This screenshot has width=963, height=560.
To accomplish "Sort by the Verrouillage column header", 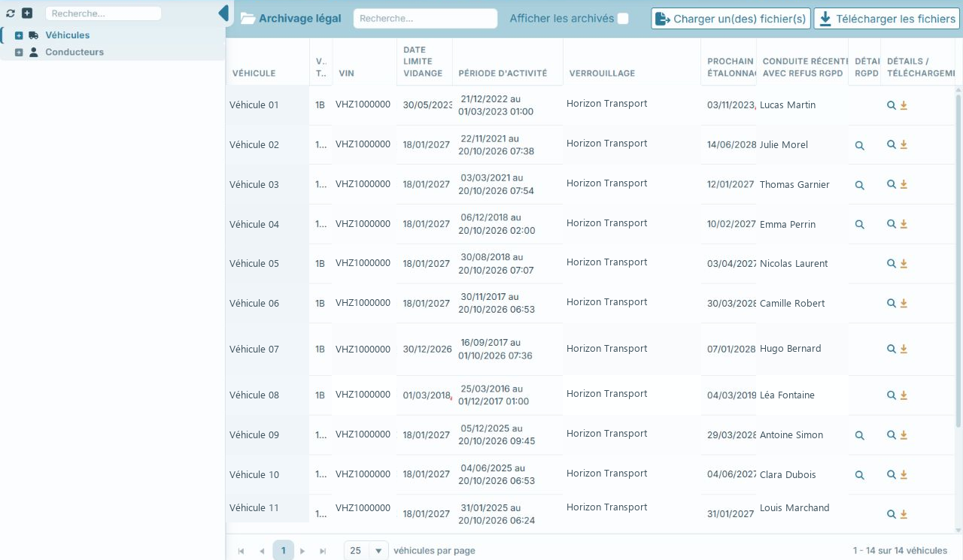I will [x=602, y=74].
